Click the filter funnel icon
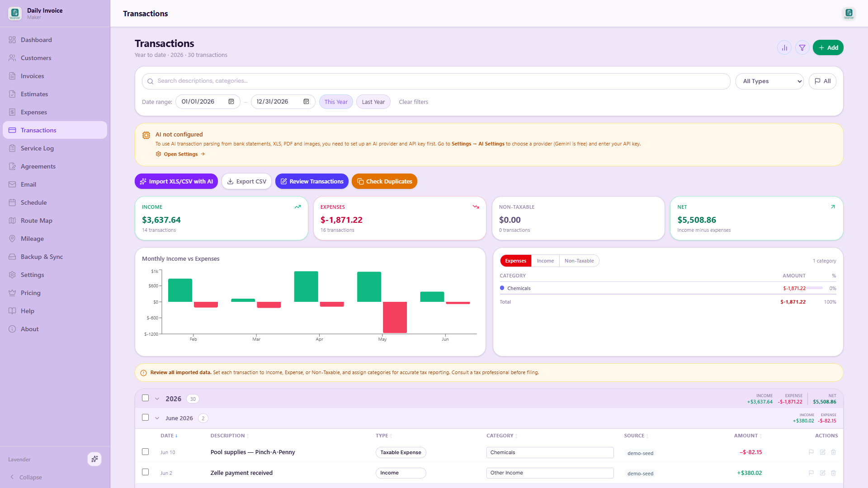The width and height of the screenshot is (868, 488). (x=802, y=47)
